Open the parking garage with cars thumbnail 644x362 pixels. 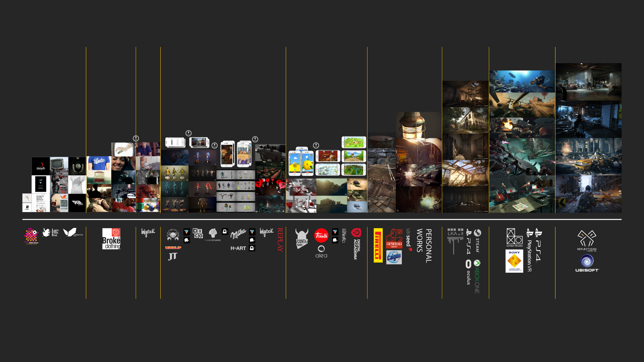pos(589,82)
